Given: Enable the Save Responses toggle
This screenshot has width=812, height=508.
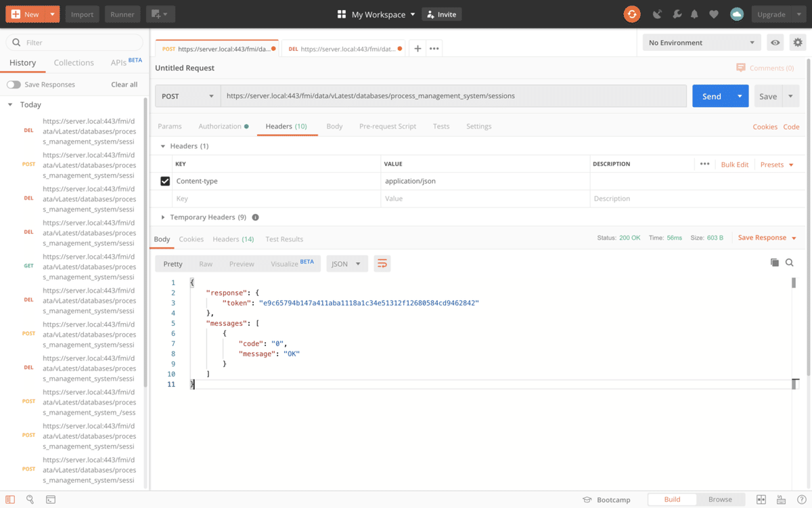Looking at the screenshot, I should point(14,84).
